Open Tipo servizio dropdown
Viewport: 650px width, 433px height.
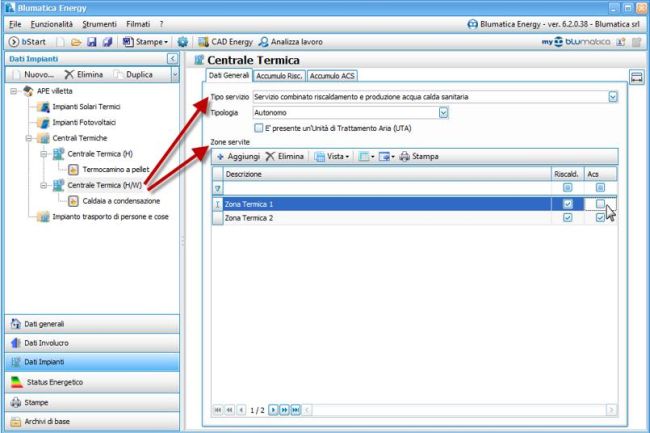point(613,97)
